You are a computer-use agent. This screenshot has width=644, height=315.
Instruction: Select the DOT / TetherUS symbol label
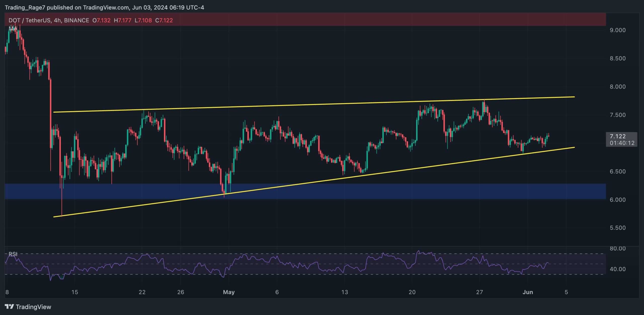30,20
